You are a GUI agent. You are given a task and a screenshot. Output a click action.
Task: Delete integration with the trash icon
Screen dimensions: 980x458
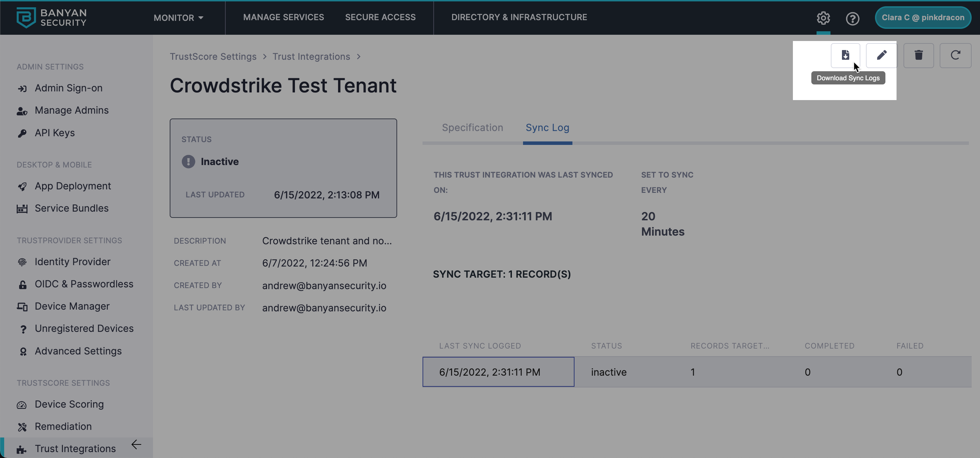(x=918, y=56)
